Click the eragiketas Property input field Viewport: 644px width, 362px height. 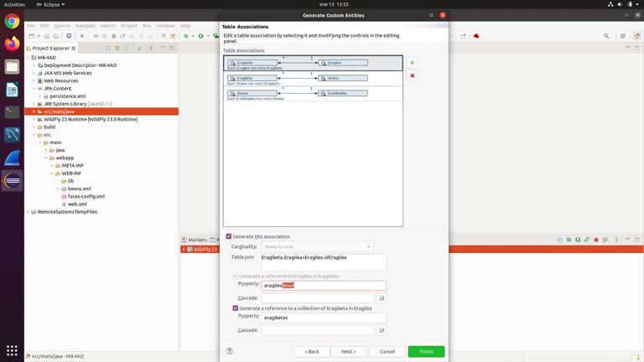tap(323, 318)
